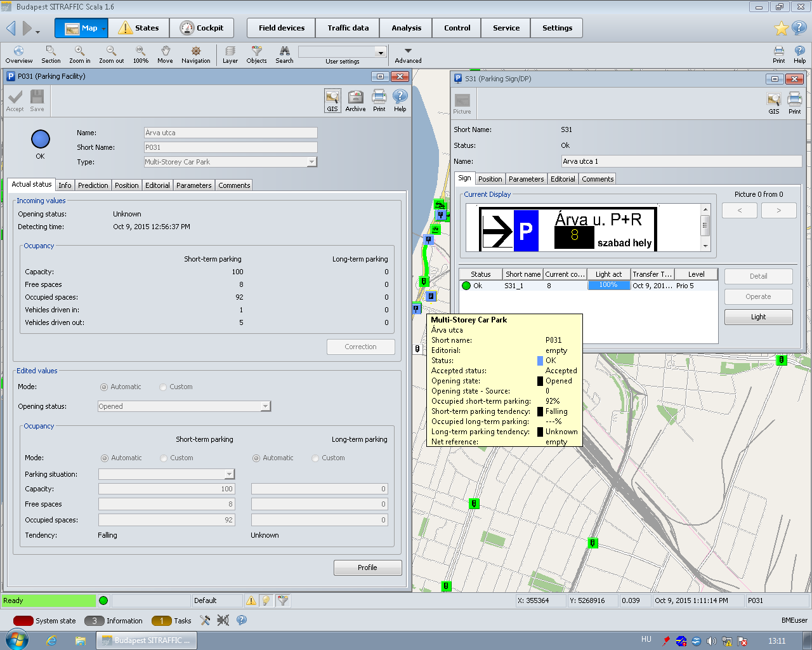The image size is (812, 650).
Task: Select Automatic for short-term parking occupancy
Action: pos(105,458)
